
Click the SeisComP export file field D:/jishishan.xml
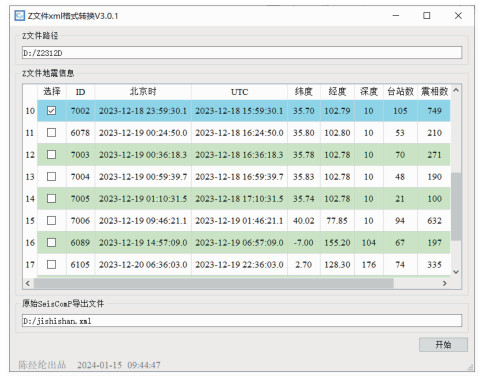tap(242, 321)
